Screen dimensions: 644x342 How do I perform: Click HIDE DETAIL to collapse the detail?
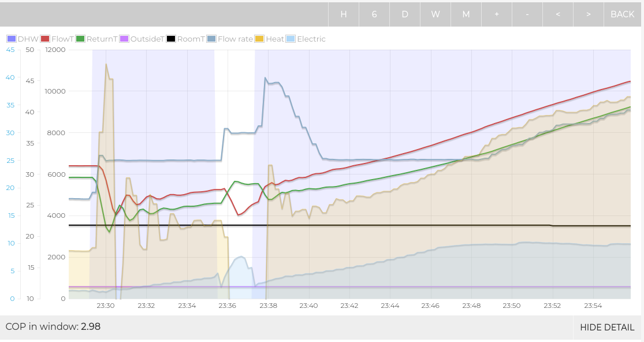pos(607,327)
